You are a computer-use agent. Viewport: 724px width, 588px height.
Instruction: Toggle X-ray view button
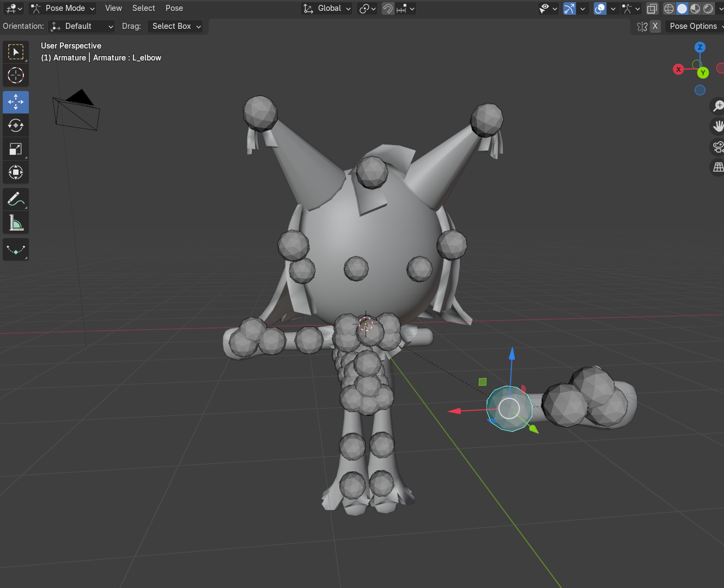(652, 8)
